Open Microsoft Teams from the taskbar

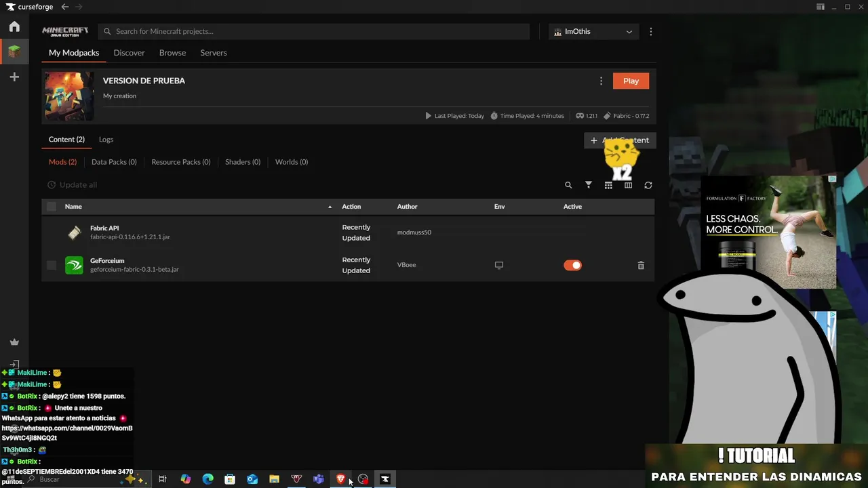click(319, 479)
